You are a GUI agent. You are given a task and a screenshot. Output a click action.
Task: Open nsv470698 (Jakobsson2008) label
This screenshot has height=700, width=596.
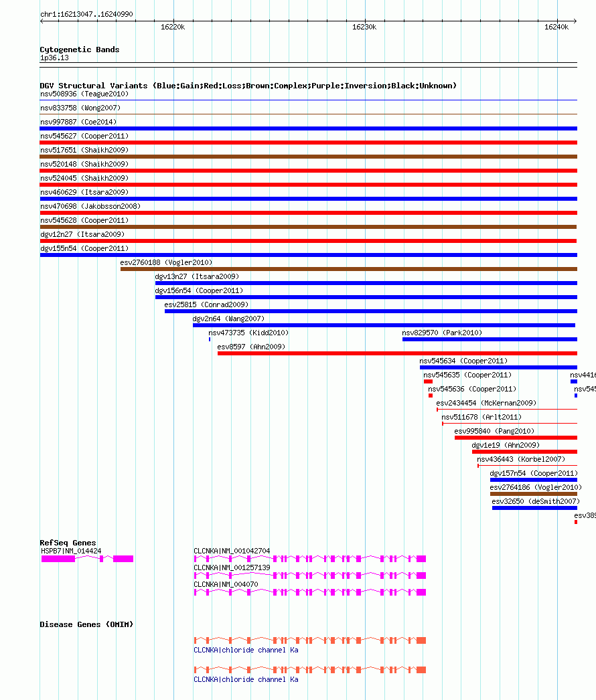pos(90,206)
